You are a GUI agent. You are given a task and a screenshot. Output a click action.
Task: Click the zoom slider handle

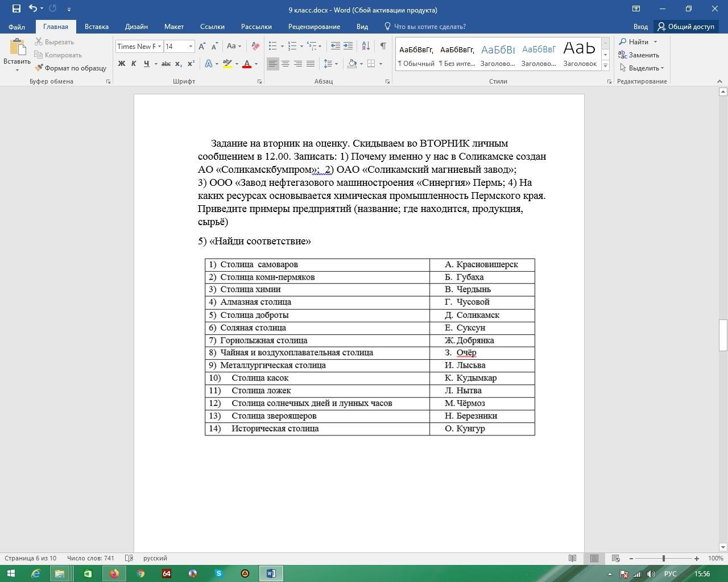click(663, 559)
